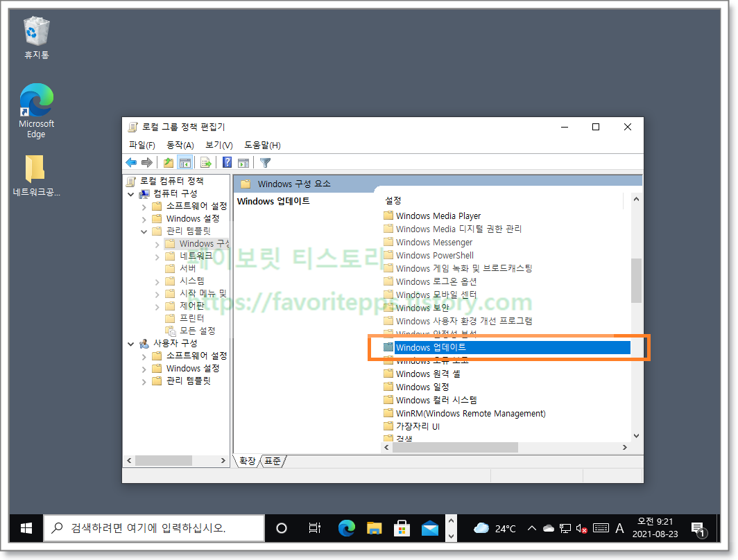738x560 pixels.
Task: Click the Up one level folder icon
Action: click(x=168, y=163)
